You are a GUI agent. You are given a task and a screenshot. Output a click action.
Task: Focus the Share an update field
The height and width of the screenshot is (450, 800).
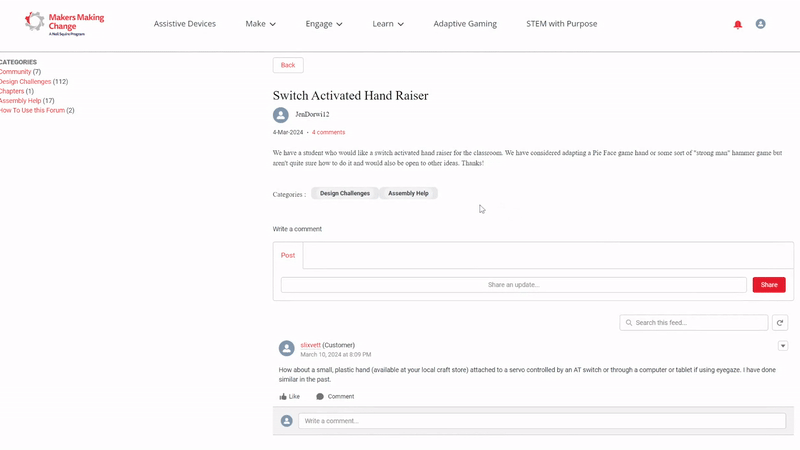[x=514, y=285]
